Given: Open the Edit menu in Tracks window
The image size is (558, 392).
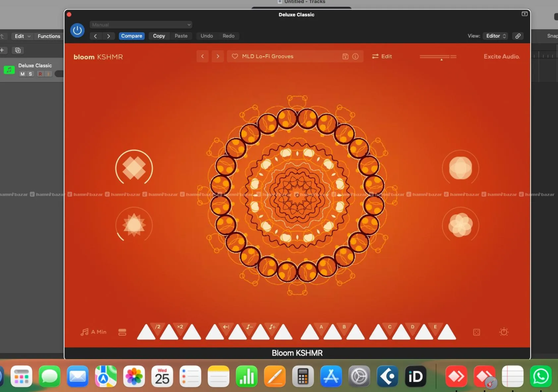Looking at the screenshot, I should pyautogui.click(x=22, y=36).
